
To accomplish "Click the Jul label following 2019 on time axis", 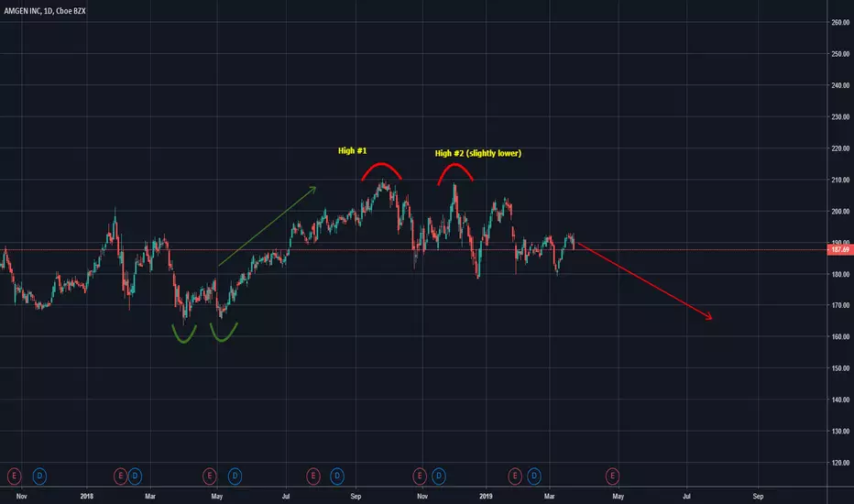I will click(x=686, y=497).
